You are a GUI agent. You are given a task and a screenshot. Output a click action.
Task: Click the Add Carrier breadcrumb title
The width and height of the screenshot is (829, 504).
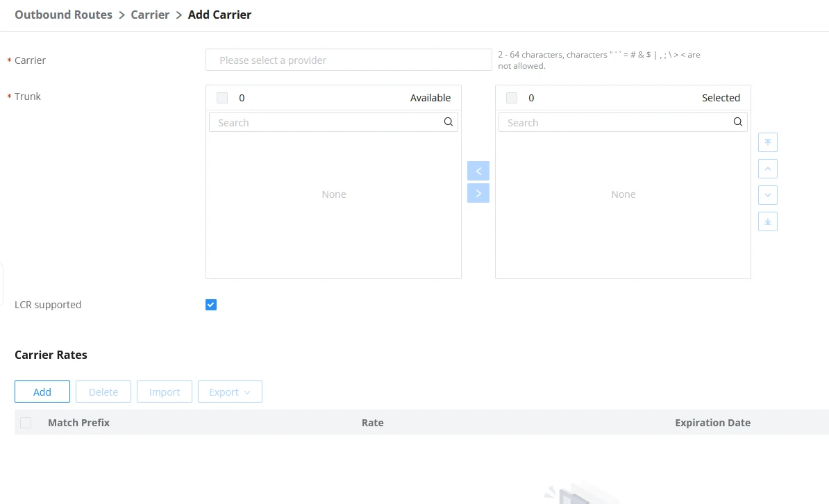pyautogui.click(x=219, y=15)
